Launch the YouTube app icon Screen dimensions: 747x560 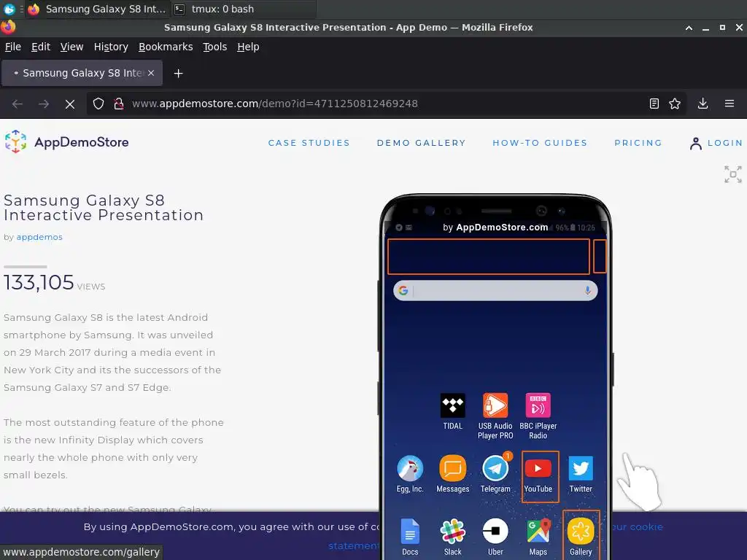pyautogui.click(x=538, y=469)
